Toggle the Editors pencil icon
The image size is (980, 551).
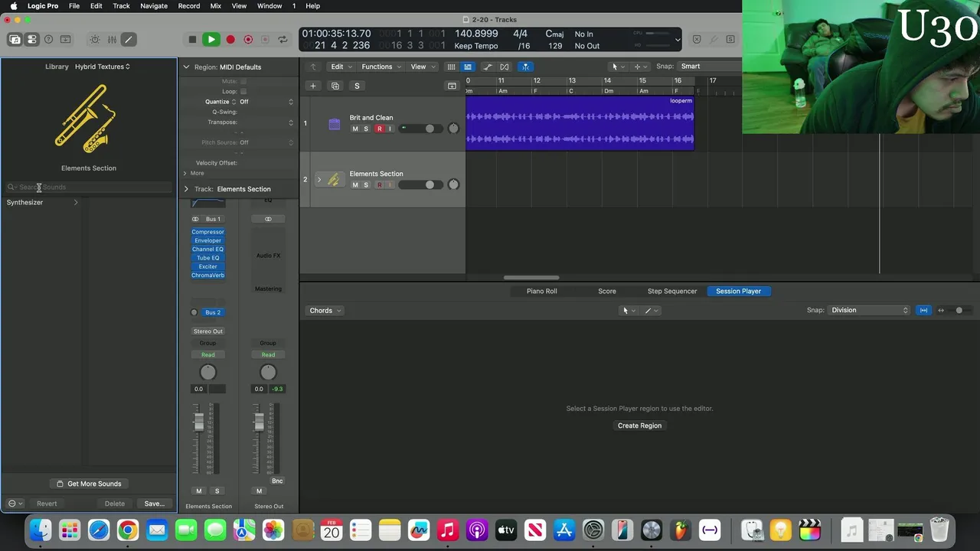129,39
